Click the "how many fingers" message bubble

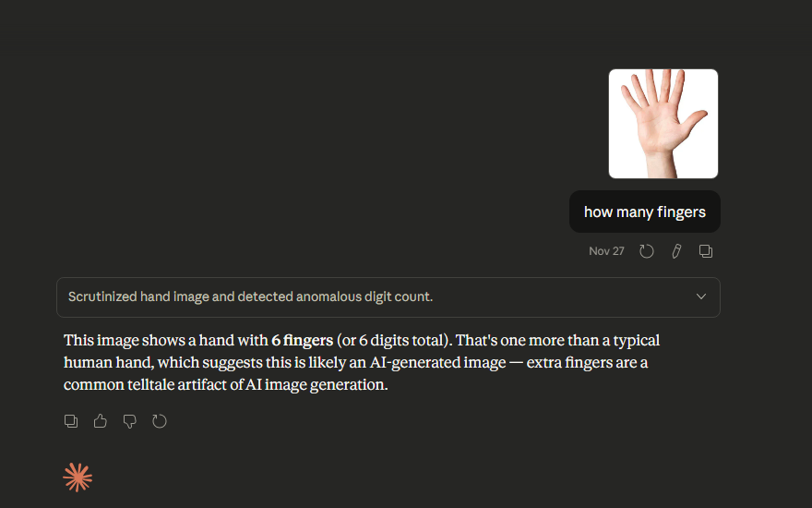(644, 212)
